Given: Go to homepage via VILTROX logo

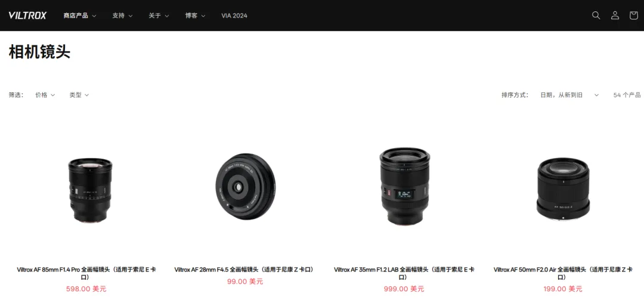Looking at the screenshot, I should coord(27,16).
